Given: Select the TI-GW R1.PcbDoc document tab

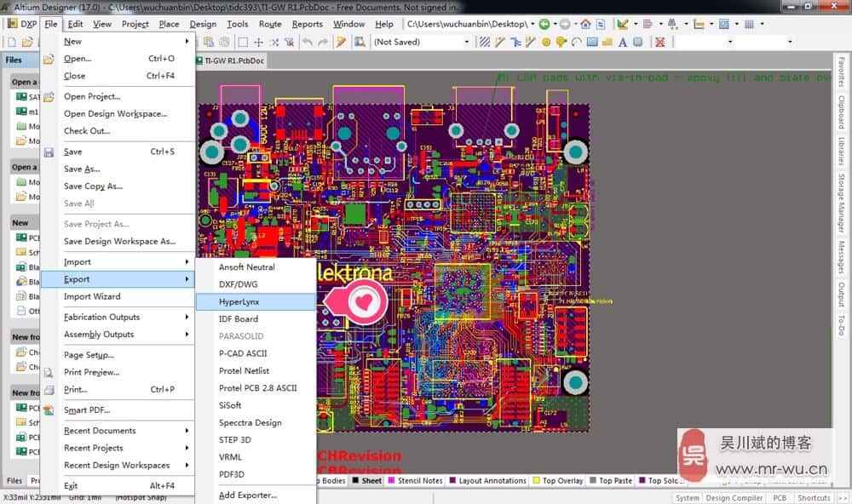Looking at the screenshot, I should pos(230,60).
